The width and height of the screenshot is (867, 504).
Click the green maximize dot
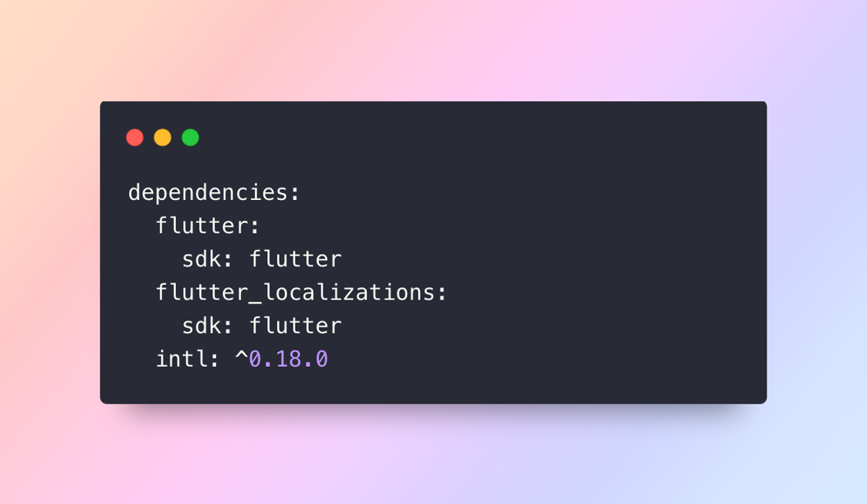point(190,137)
